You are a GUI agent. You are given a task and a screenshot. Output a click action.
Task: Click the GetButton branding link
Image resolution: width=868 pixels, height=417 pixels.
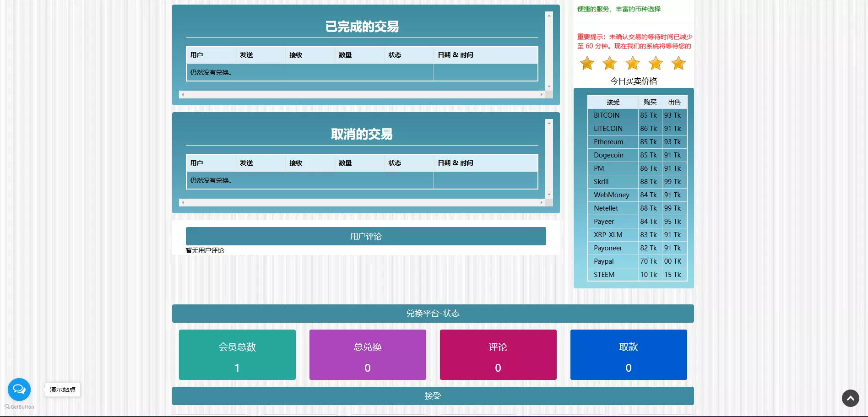pyautogui.click(x=20, y=407)
